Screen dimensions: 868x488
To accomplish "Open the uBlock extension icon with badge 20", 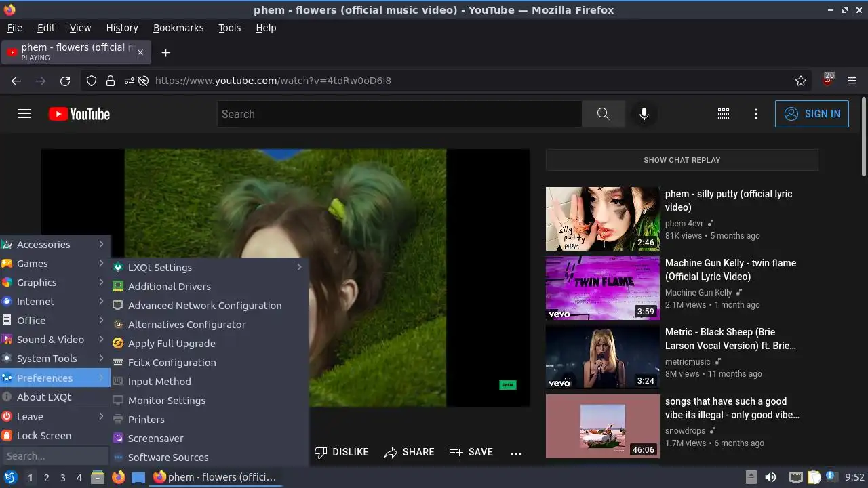I will (x=827, y=80).
